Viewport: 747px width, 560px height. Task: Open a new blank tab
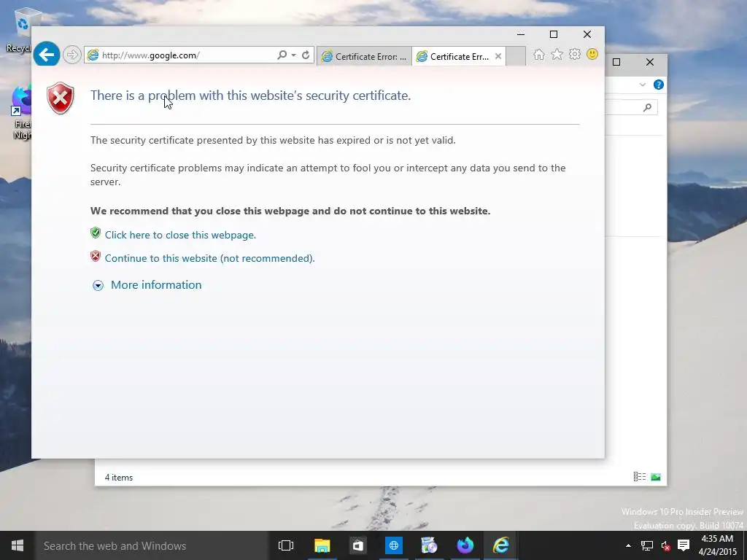point(516,56)
